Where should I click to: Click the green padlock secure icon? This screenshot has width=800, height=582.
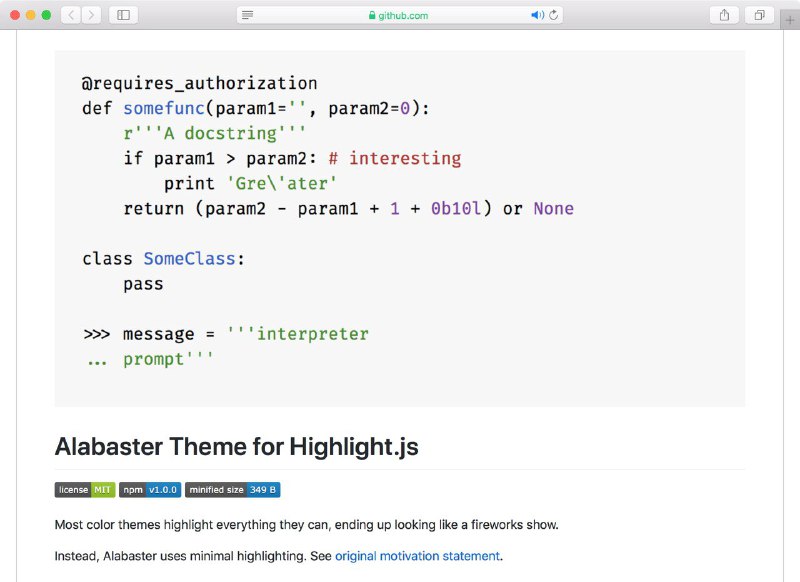372,15
